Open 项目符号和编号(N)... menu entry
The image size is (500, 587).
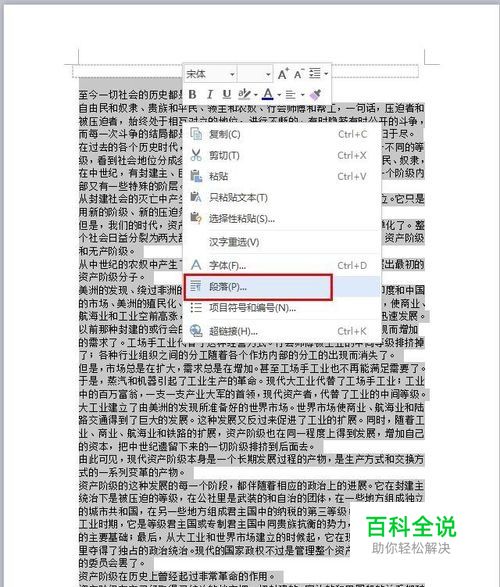[282, 308]
